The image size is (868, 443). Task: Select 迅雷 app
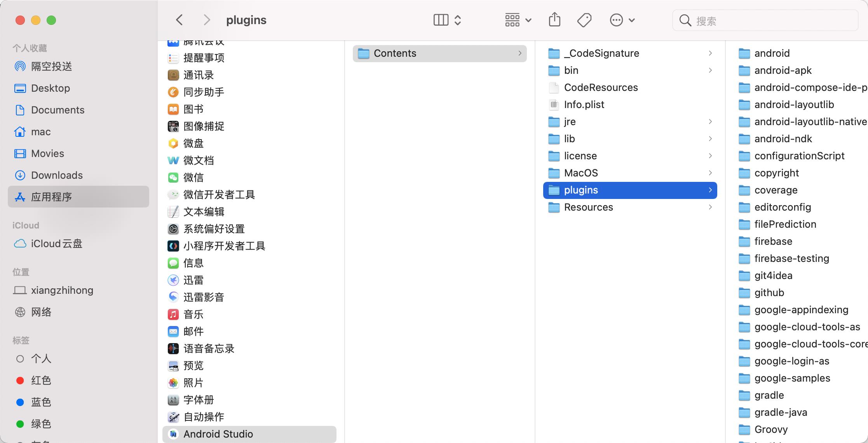(x=249, y=280)
